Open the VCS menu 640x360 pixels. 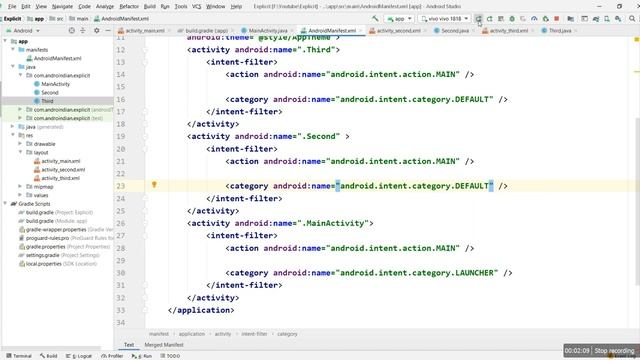197,7
